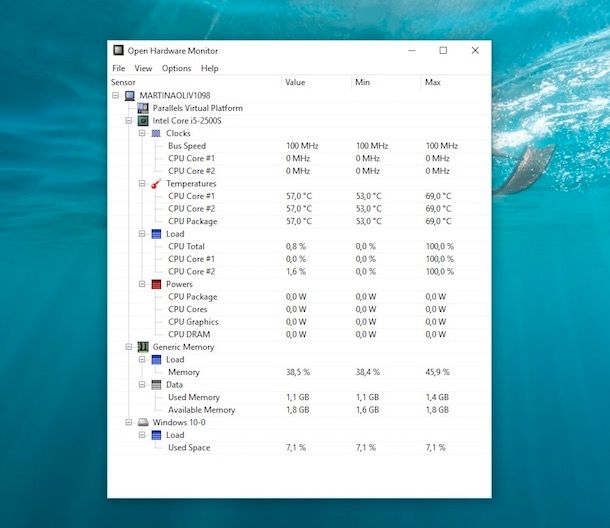Select CPU Core #1 under Clocks
The image size is (610, 528).
click(x=299, y=158)
